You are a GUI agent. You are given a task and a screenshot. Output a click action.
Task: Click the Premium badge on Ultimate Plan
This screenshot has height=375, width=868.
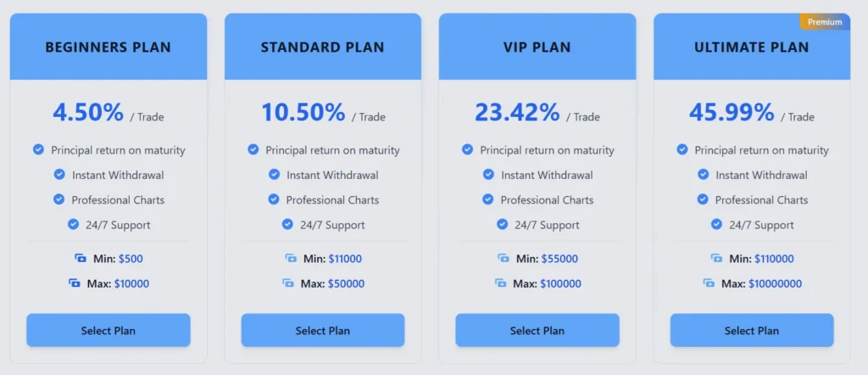click(x=824, y=22)
